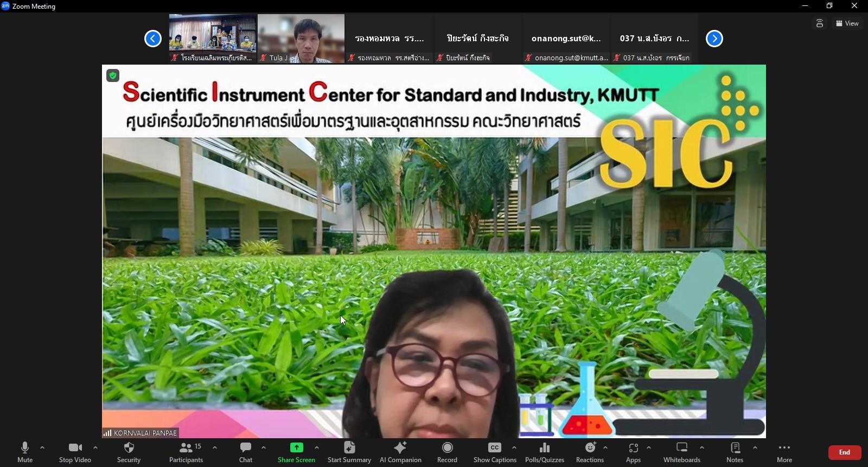Open the Apps panel
The width and height of the screenshot is (868, 467).
(633, 452)
